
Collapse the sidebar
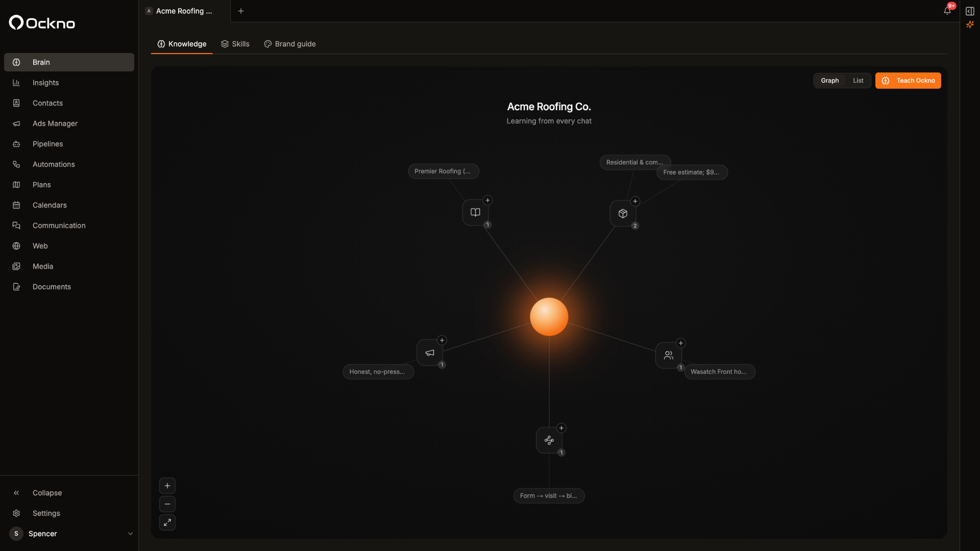click(x=69, y=493)
